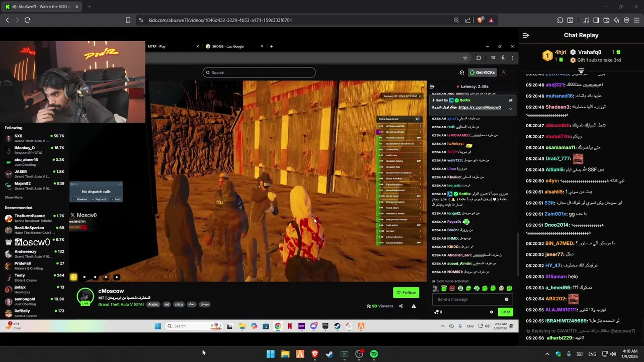
Task: Select the AbuSwe7l Watch the VOD tab
Action: click(41, 7)
